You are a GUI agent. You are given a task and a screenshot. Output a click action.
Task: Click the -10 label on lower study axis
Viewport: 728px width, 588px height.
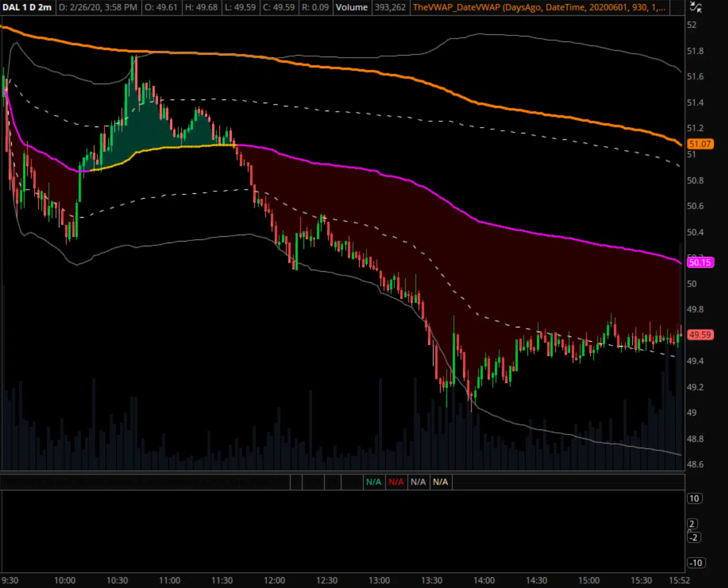[696, 563]
